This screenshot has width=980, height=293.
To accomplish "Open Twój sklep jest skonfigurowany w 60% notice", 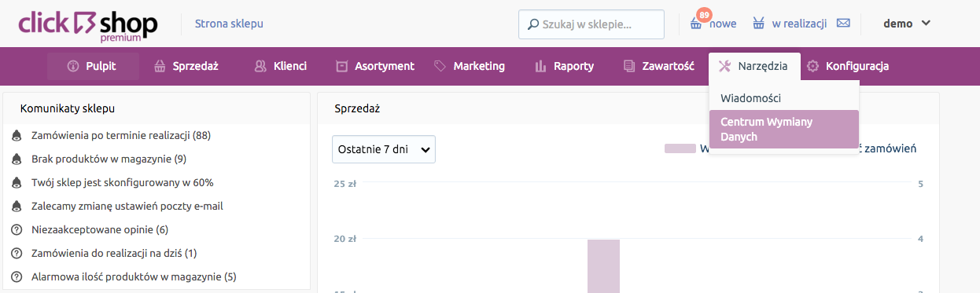I will [123, 182].
